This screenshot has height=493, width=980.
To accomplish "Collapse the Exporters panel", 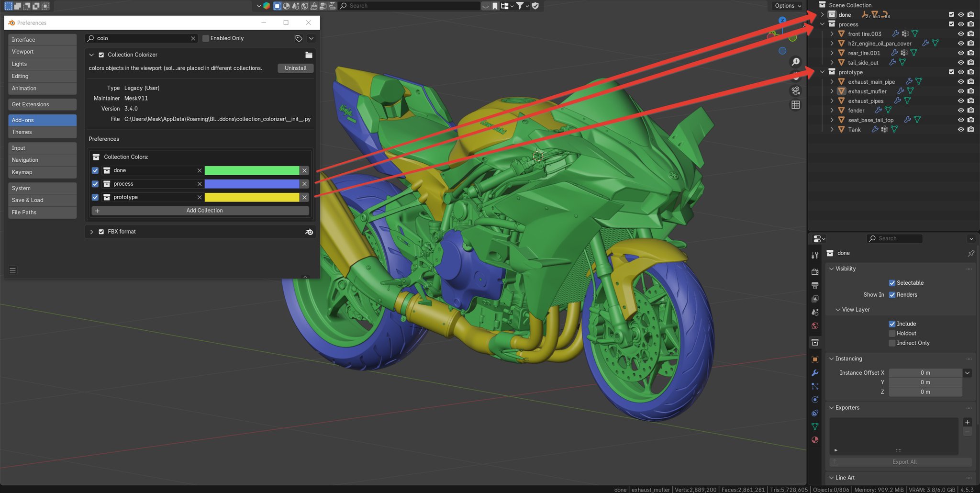I will click(832, 408).
